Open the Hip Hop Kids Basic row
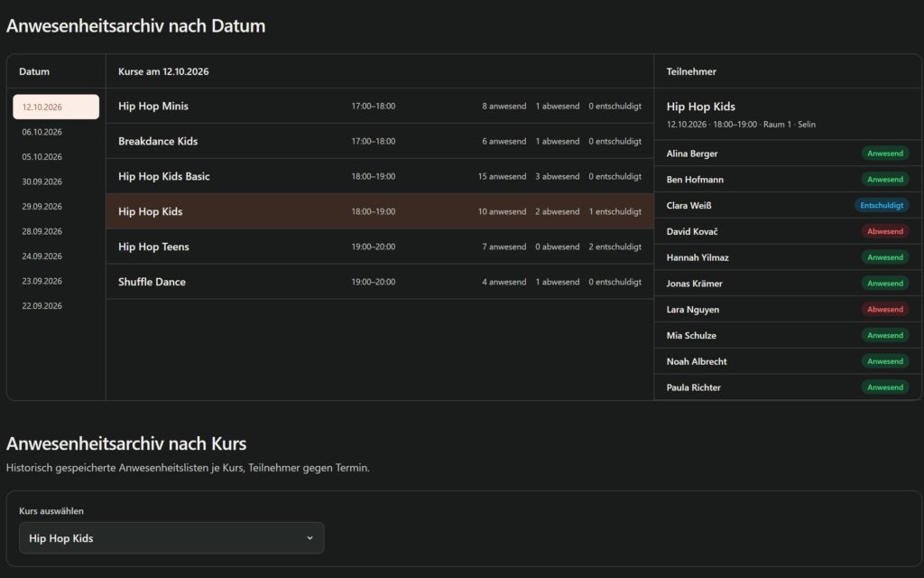This screenshot has height=578, width=924. (x=380, y=176)
